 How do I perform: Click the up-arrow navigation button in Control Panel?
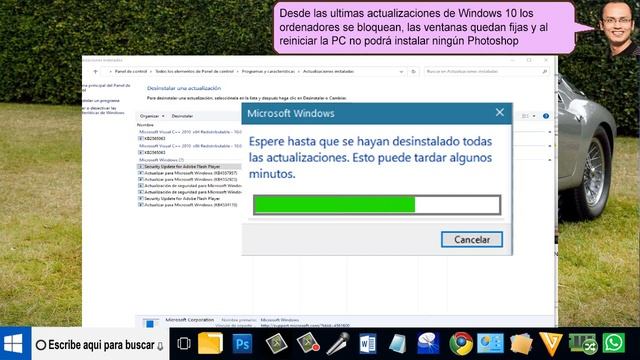96,71
